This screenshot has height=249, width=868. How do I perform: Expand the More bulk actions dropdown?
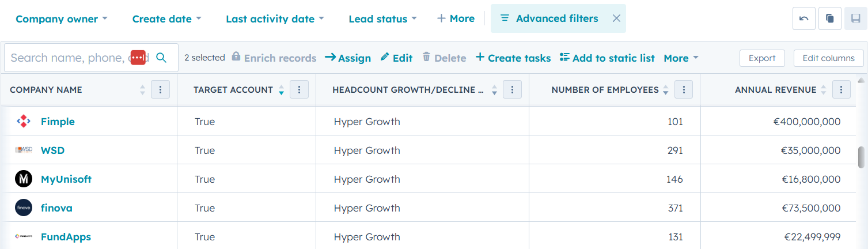point(681,58)
